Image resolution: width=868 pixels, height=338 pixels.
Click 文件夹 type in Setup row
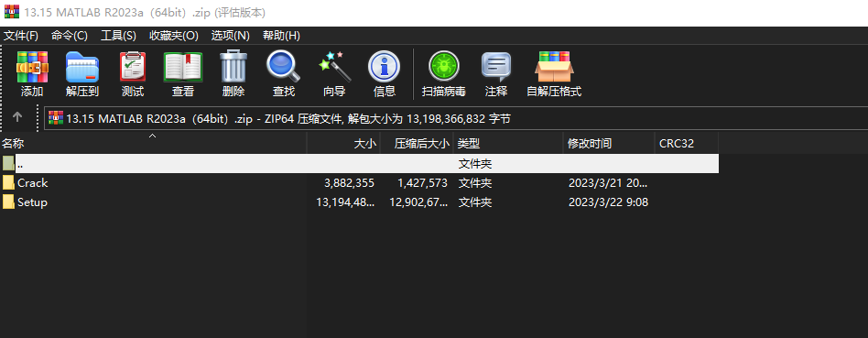[x=475, y=202]
